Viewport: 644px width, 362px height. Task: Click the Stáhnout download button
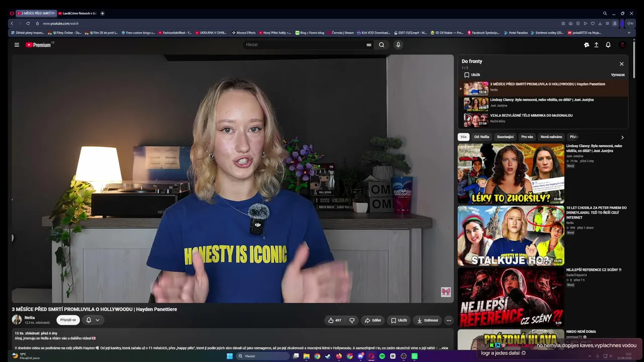(x=428, y=320)
